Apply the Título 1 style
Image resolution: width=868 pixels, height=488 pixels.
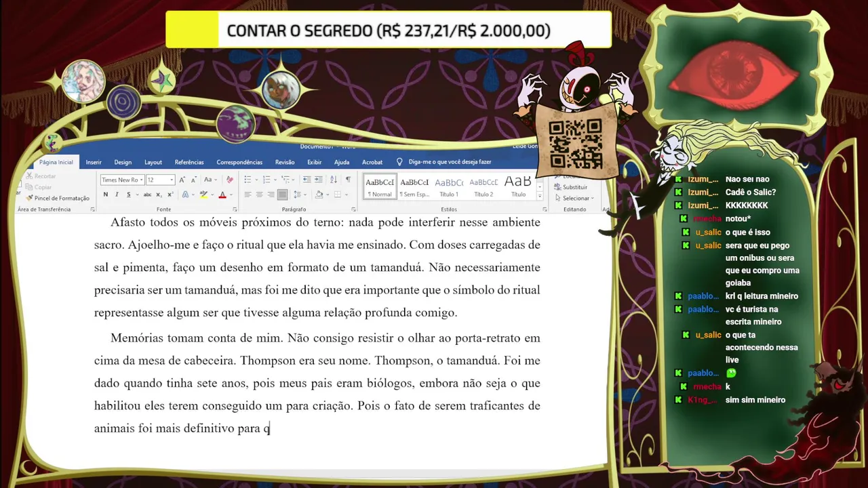coord(449,187)
